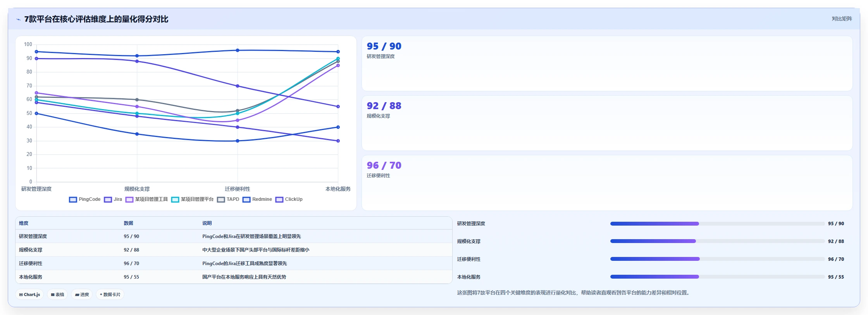Click the 迁移便利性 progress bar

(x=717, y=259)
